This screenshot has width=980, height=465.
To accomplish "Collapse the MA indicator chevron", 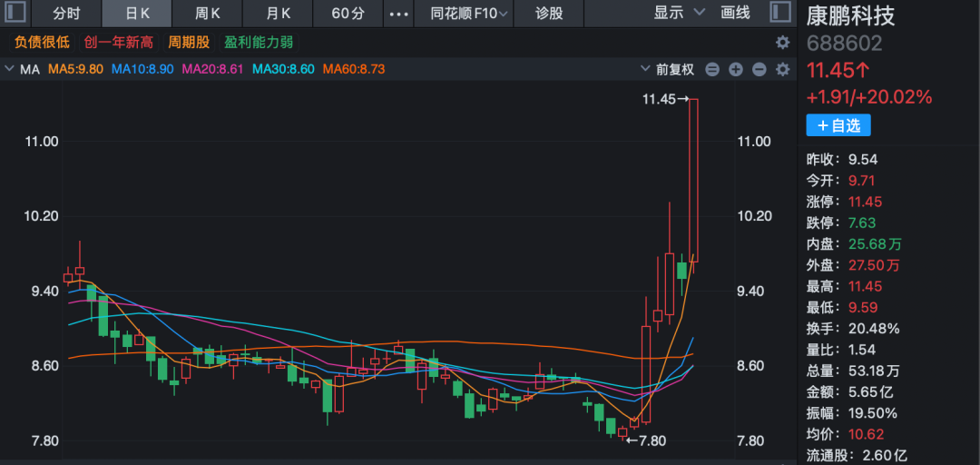I will tap(9, 69).
